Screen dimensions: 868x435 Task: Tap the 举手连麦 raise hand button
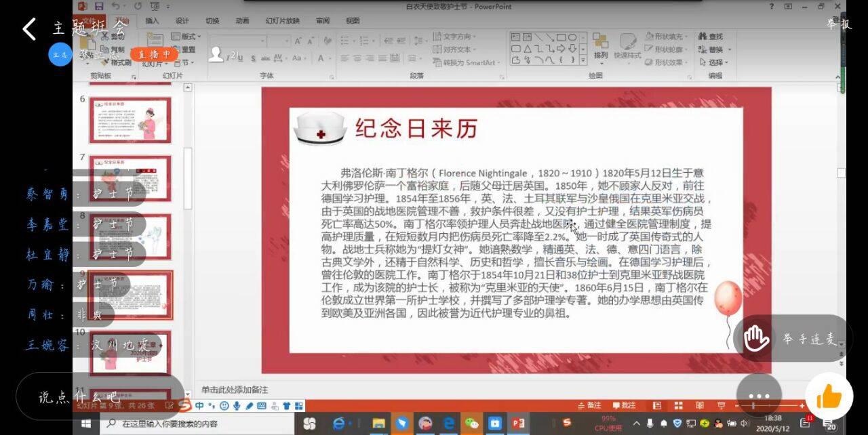(792, 338)
